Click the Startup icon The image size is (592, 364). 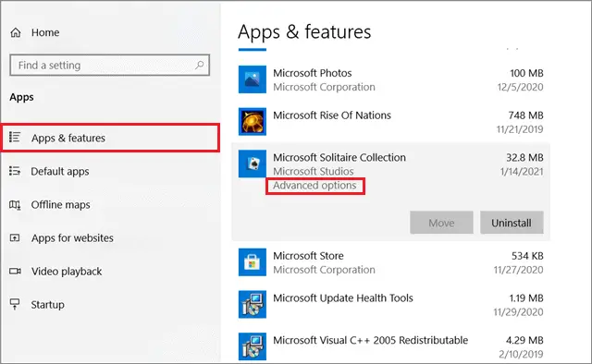pos(15,304)
